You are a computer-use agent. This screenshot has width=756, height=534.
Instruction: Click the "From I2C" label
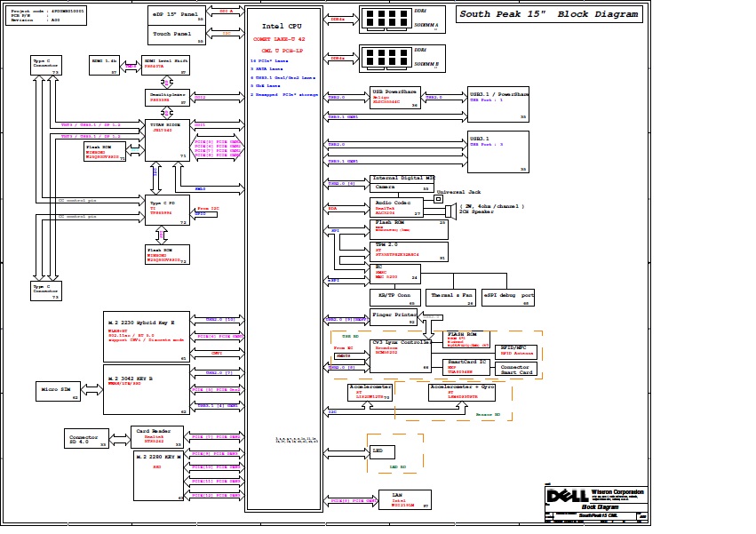(x=208, y=209)
